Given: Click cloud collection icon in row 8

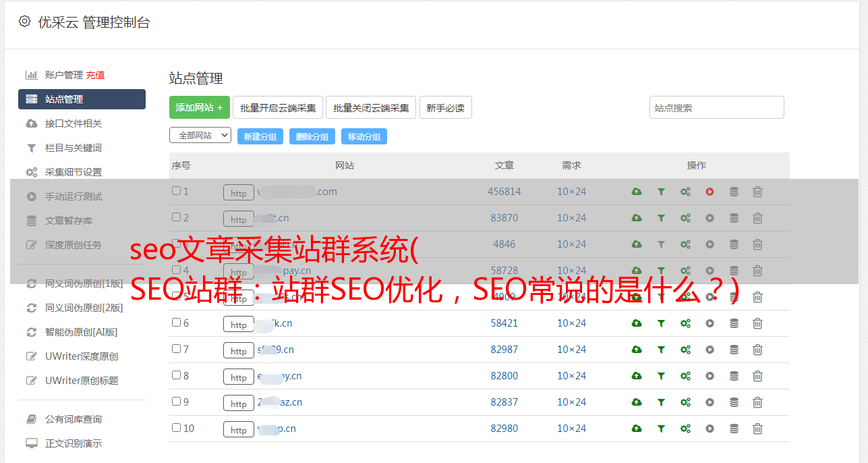Looking at the screenshot, I should click(637, 376).
